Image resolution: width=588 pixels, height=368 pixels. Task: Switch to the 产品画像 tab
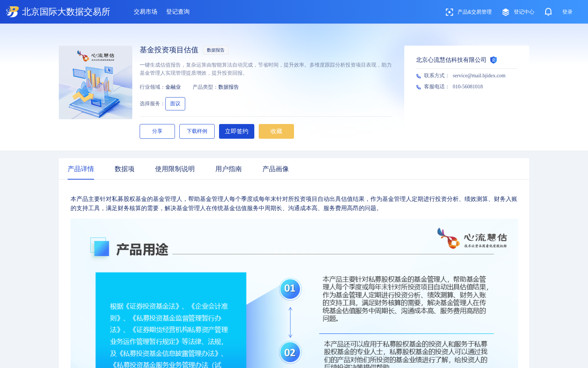click(276, 169)
